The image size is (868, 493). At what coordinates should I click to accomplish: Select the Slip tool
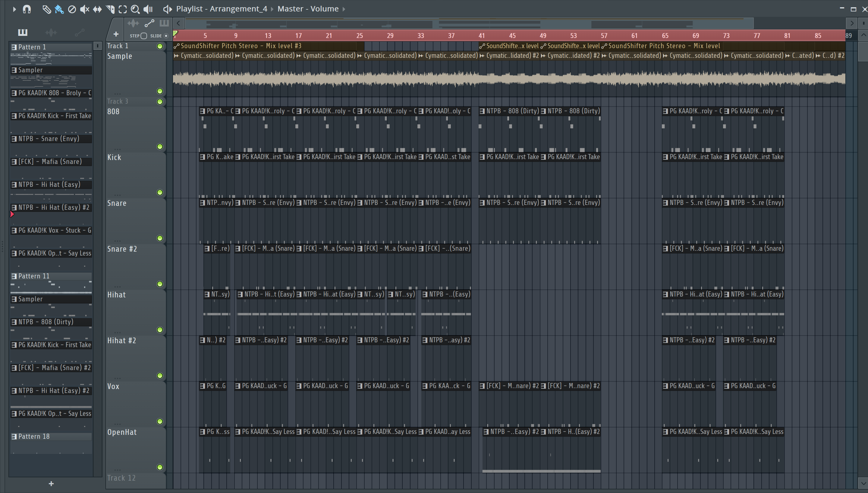point(97,9)
